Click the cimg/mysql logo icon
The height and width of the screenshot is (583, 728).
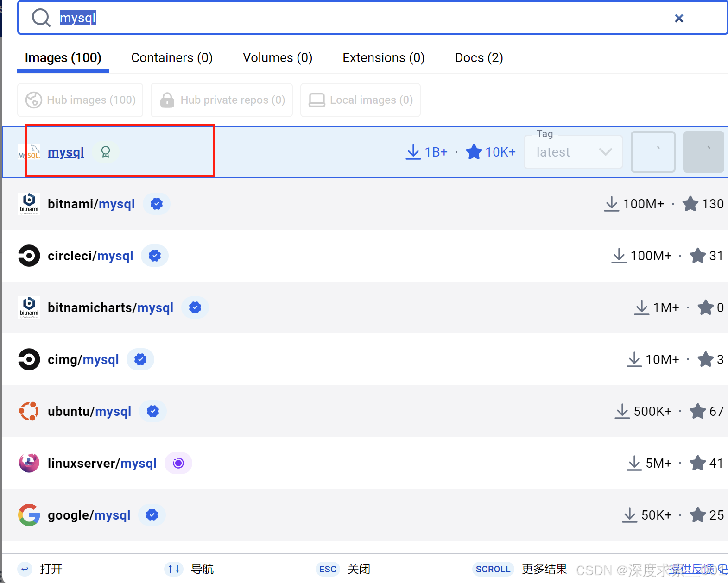click(x=29, y=359)
